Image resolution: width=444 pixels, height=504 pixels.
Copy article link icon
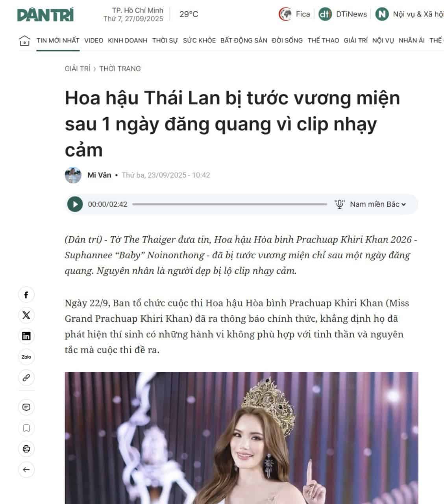pos(26,378)
